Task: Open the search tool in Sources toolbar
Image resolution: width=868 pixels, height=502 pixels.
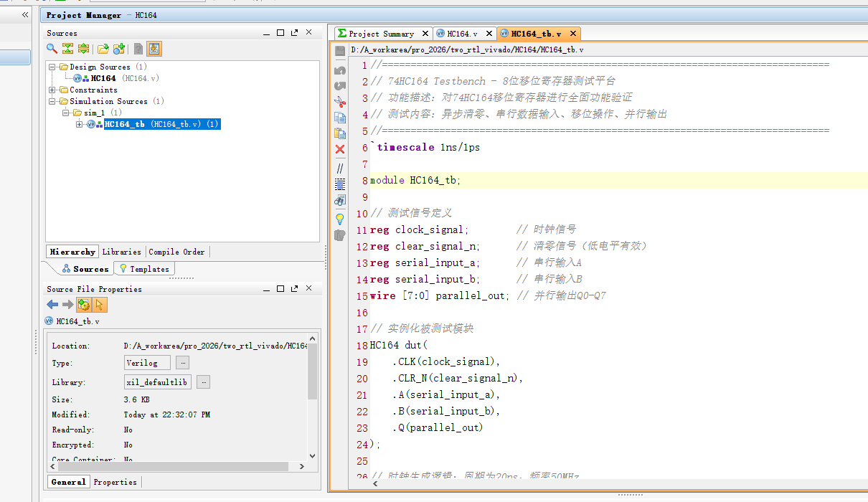Action: [x=52, y=49]
